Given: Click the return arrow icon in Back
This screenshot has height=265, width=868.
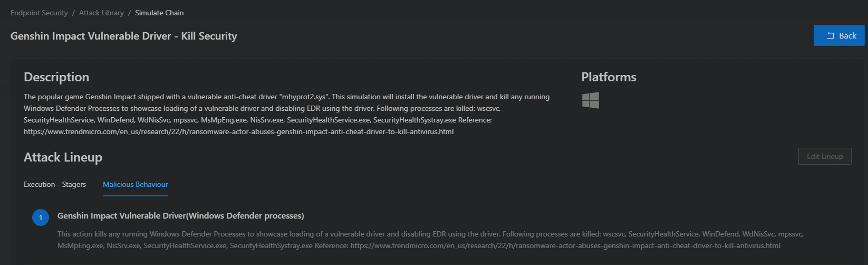Looking at the screenshot, I should tap(831, 36).
